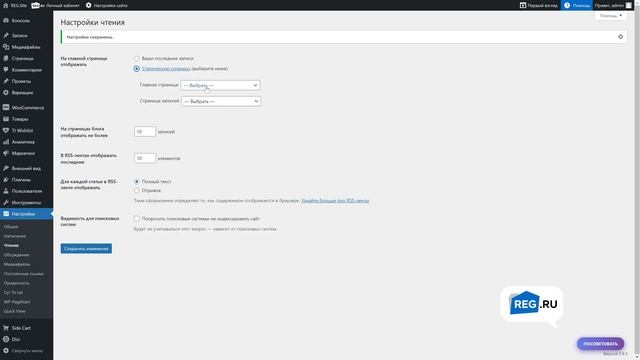Open the REG.Site home icon in admin bar
This screenshot has width=640, height=360.
(x=5, y=5)
